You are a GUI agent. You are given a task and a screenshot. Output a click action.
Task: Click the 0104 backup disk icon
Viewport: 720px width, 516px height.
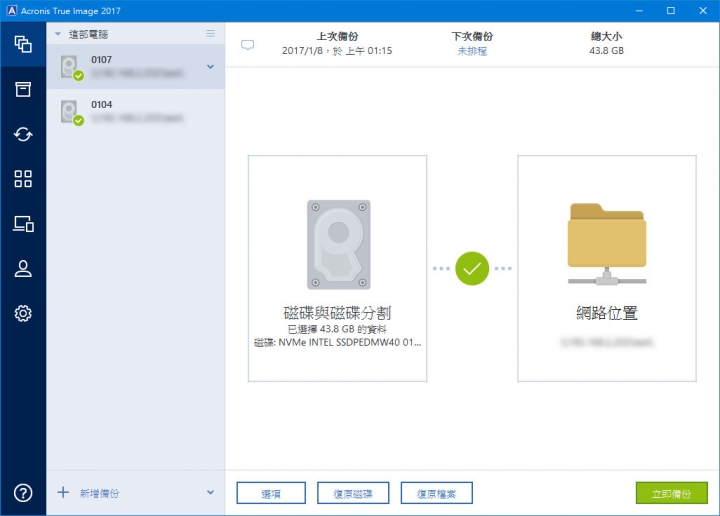click(72, 112)
